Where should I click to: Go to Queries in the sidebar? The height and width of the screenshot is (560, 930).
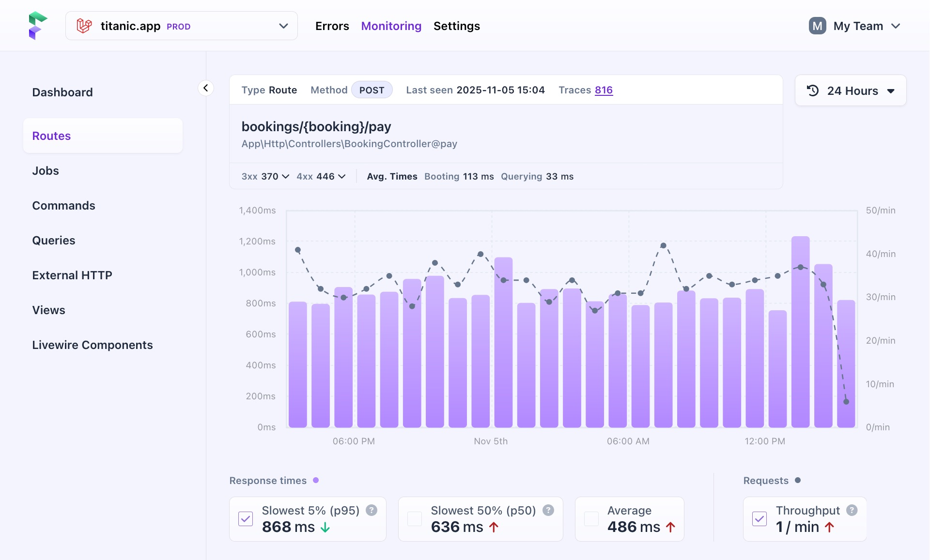tap(54, 241)
